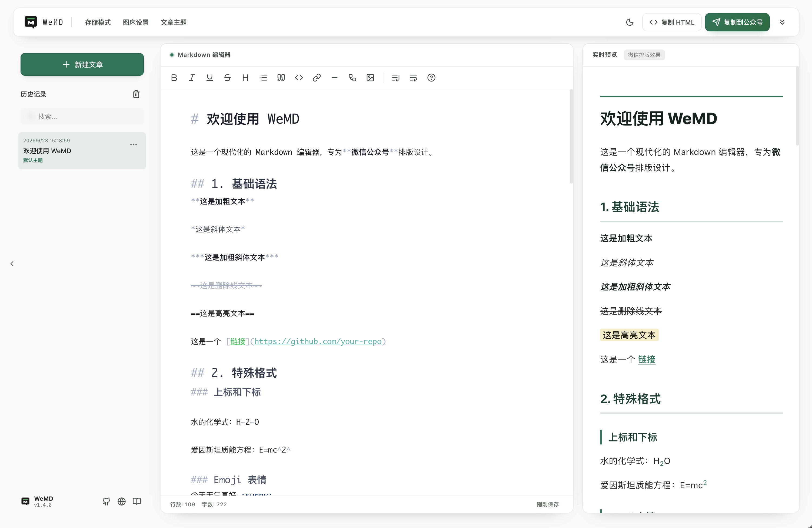The image size is (812, 528).
Task: Open the globe website icon in the footer
Action: point(121,501)
